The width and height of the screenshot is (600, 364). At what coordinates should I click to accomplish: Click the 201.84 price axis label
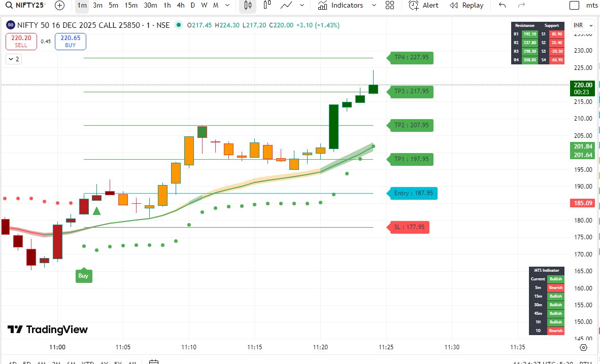(582, 147)
